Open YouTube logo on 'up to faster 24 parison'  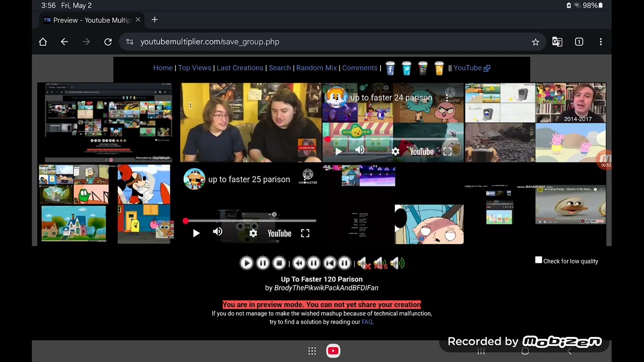(x=422, y=151)
